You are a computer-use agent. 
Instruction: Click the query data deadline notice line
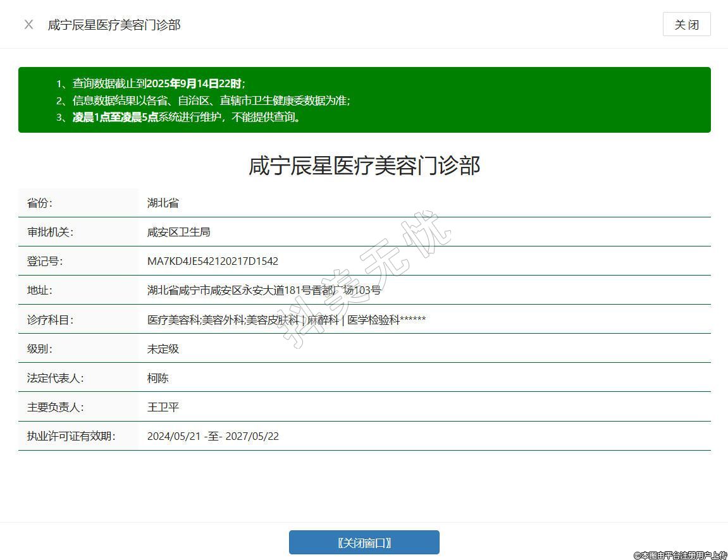(x=158, y=83)
